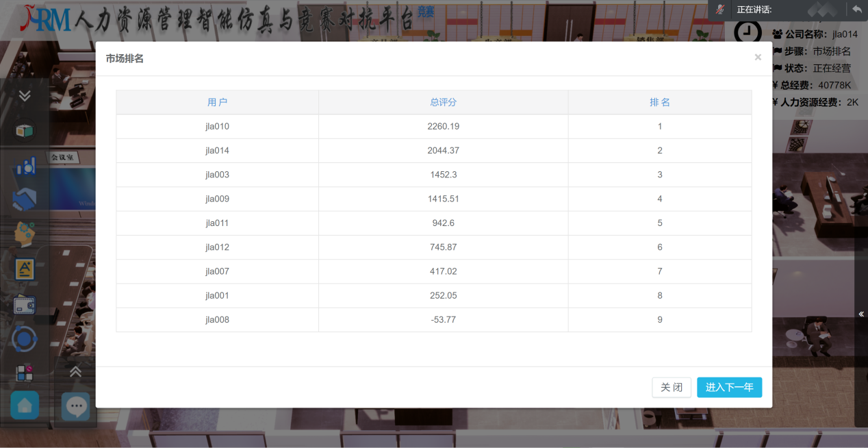The height and width of the screenshot is (448, 868).
Task: Click the 用户 column header
Action: [x=217, y=102]
